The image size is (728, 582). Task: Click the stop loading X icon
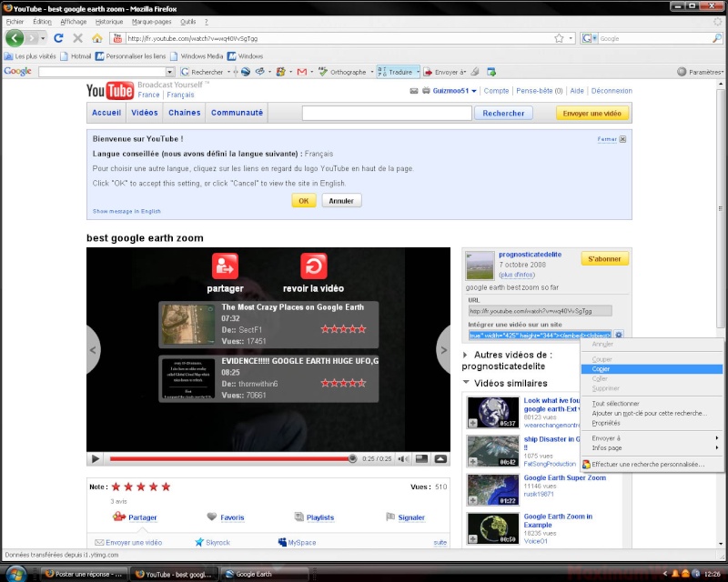point(78,38)
